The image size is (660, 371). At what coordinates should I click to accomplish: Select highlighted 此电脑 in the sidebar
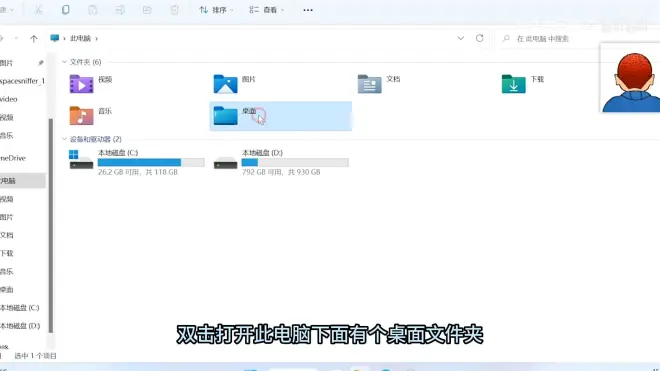[x=23, y=181]
